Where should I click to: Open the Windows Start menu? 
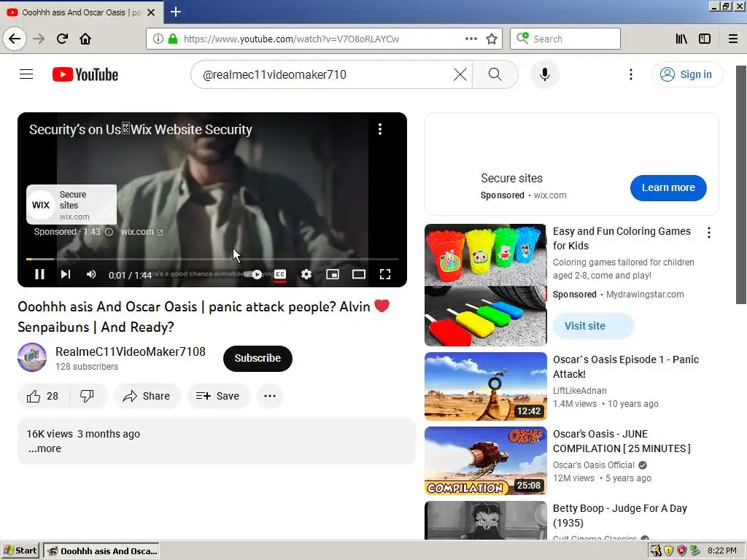[20, 551]
